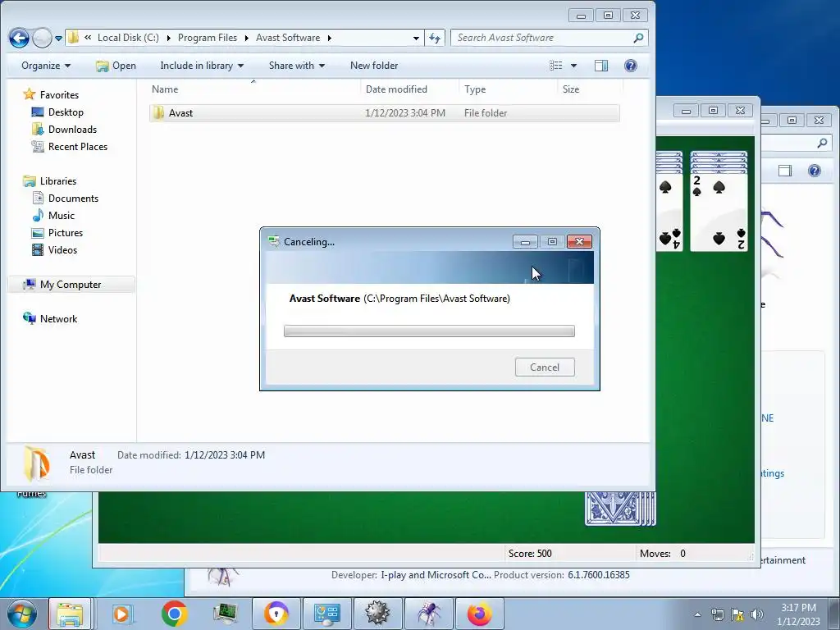Click the Program Files breadcrumb
Screen dimensions: 840x630
207,38
